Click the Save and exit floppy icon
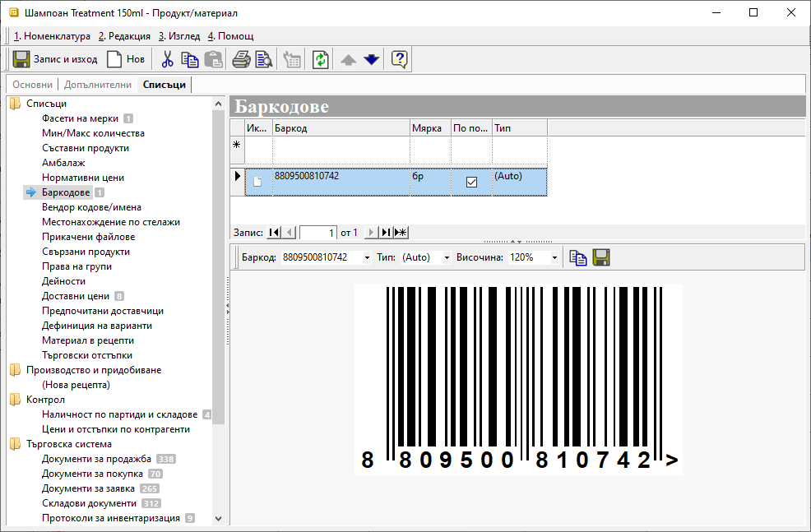Image resolution: width=811 pixels, height=532 pixels. (21, 59)
